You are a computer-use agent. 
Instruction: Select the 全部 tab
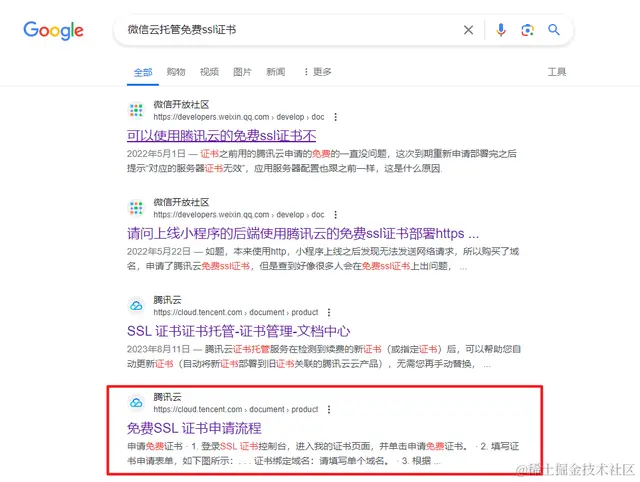[143, 72]
